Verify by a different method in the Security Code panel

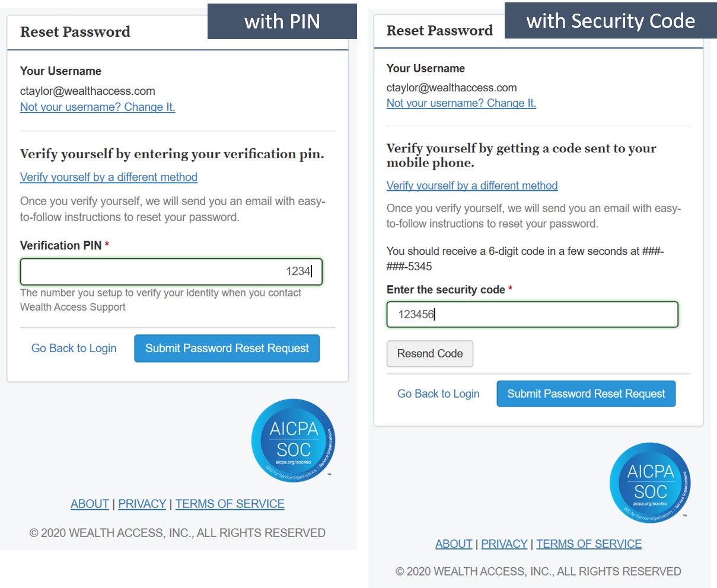tap(472, 186)
